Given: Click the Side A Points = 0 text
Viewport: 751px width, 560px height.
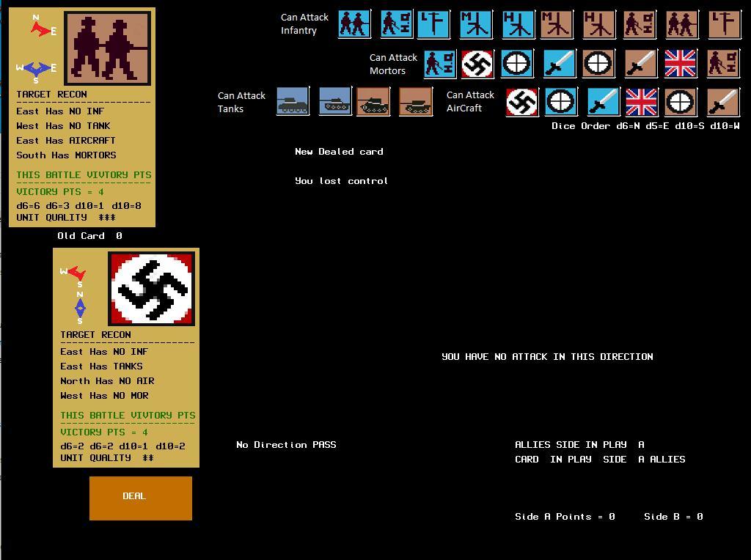Looking at the screenshot, I should 565,516.
